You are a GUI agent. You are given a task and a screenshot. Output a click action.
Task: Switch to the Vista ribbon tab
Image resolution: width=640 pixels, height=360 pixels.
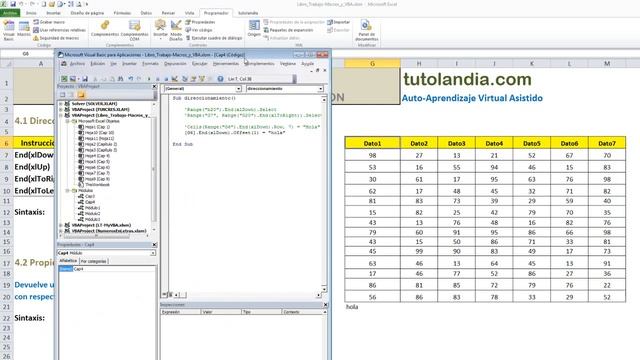tap(189, 13)
